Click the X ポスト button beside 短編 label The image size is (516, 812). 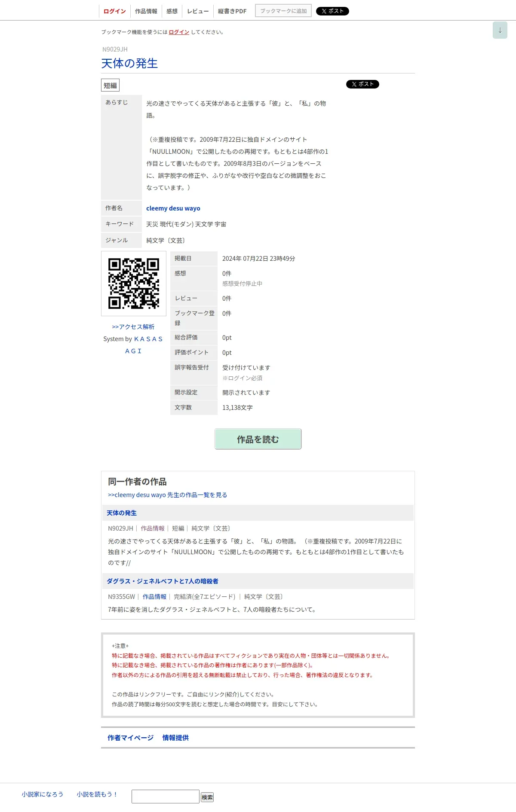(362, 84)
